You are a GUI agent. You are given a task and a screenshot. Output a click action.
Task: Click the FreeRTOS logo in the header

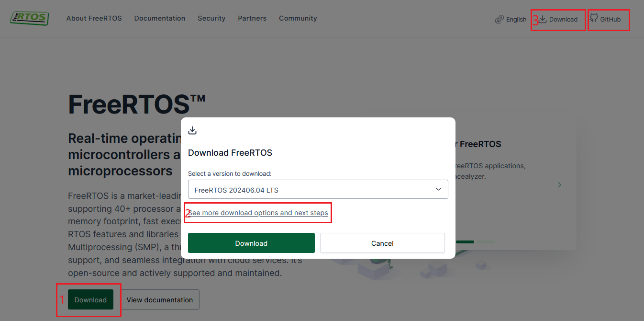pos(29,18)
